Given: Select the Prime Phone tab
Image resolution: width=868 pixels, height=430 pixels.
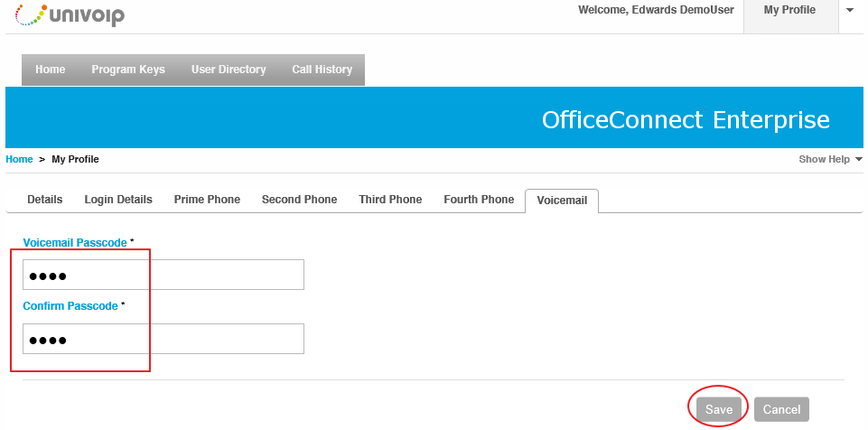Looking at the screenshot, I should tap(207, 200).
